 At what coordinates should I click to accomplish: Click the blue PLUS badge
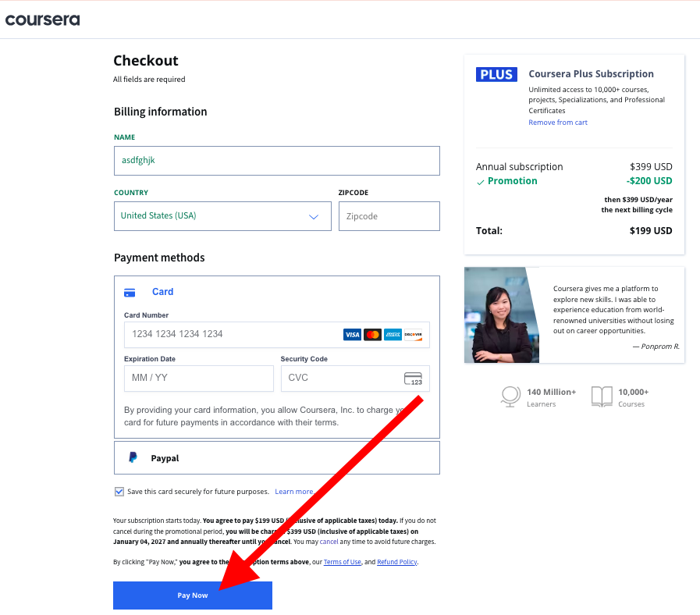[496, 75]
